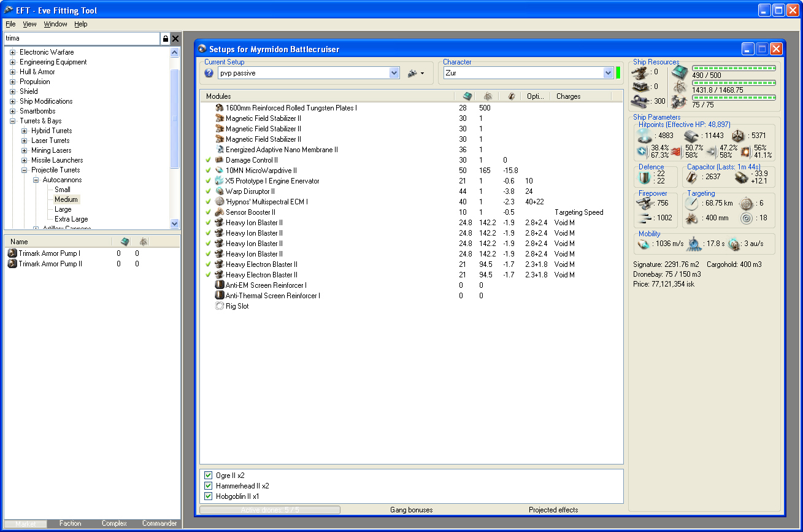Uncheck the Hobgoblin II x1 drone checkbox
The height and width of the screenshot is (532, 803).
[x=208, y=496]
